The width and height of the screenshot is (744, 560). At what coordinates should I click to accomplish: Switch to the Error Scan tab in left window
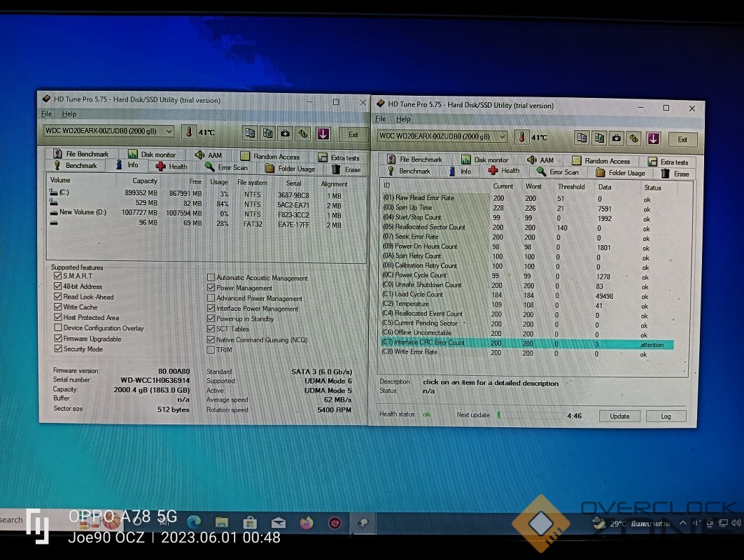coord(226,167)
